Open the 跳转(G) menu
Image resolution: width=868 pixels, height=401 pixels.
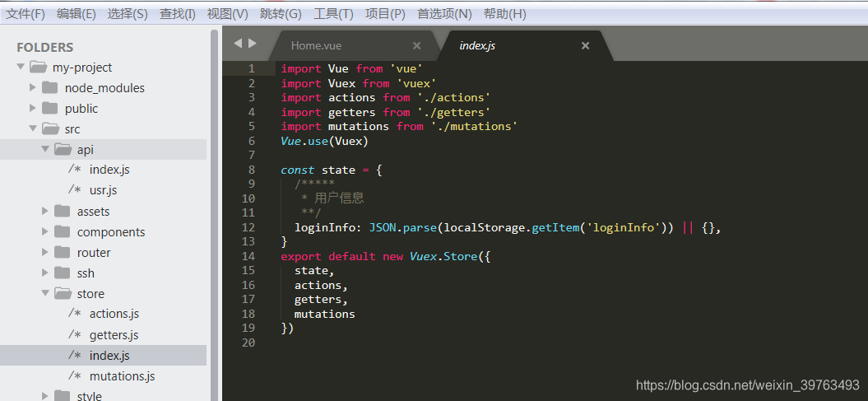[x=281, y=14]
